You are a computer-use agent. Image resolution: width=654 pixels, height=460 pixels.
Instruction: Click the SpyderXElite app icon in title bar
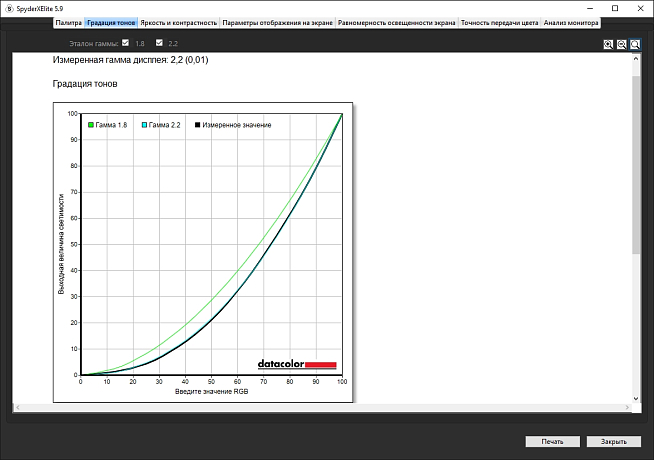coord(8,7)
